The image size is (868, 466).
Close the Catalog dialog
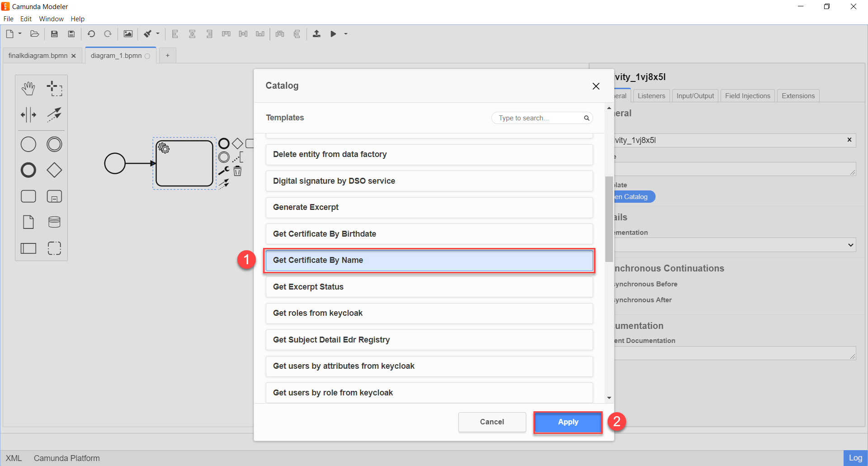[x=596, y=86]
